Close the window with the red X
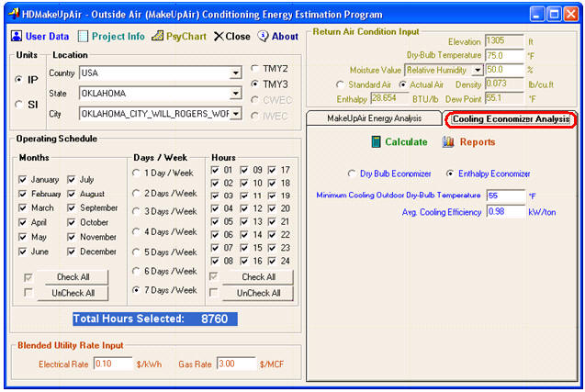 [571, 15]
